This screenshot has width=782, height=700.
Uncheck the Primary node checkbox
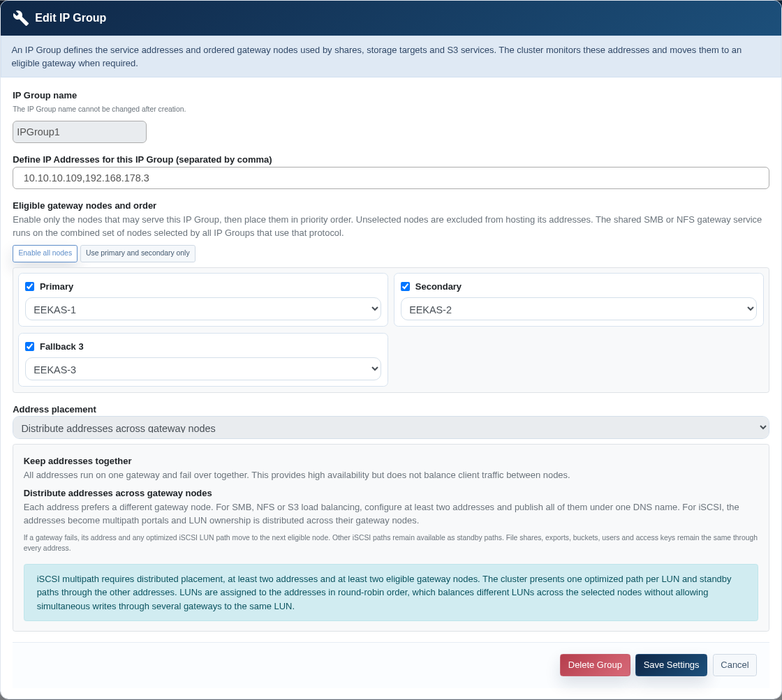30,287
